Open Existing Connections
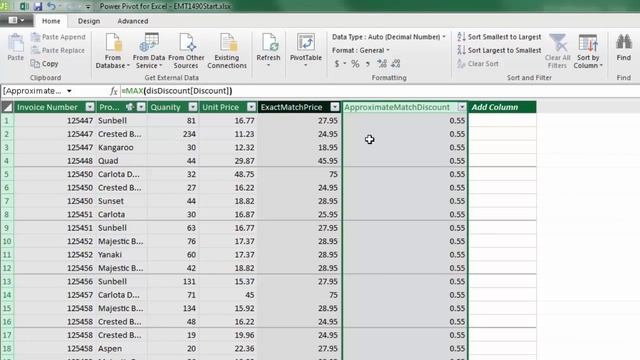640x360 pixels. (x=227, y=51)
